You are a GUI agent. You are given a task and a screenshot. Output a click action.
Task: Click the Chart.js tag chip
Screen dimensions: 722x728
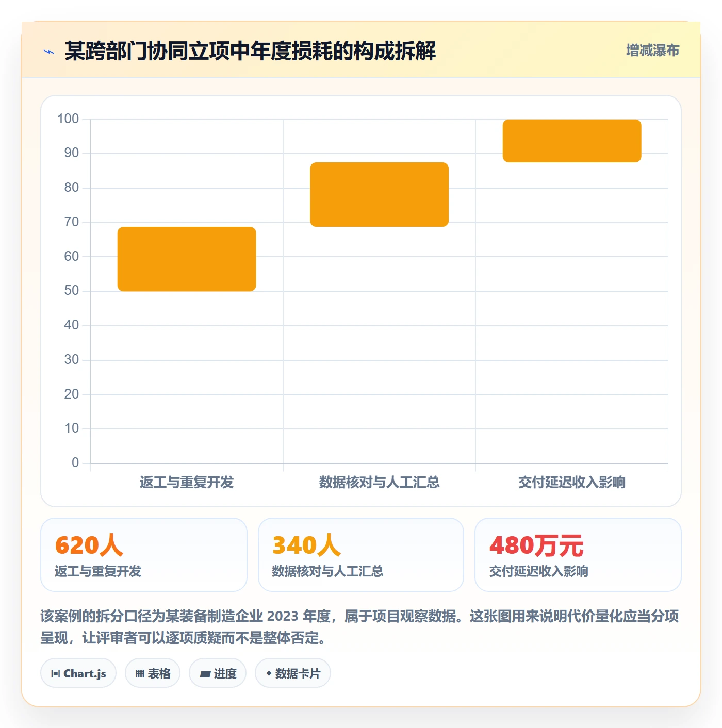coord(78,673)
